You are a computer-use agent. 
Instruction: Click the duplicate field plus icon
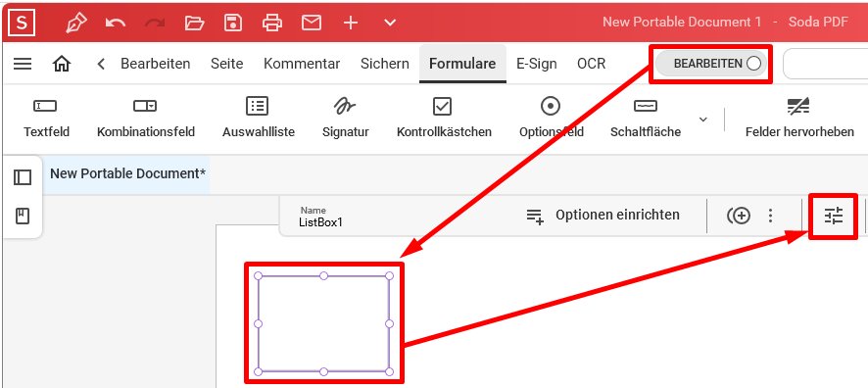739,216
